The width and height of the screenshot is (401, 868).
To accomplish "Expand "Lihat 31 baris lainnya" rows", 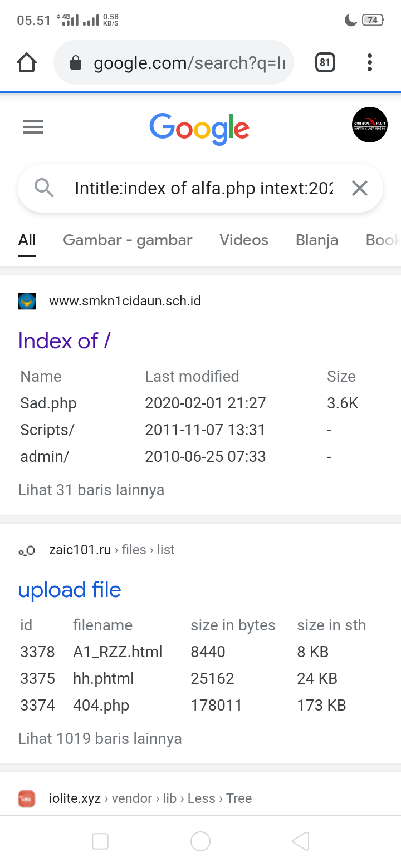I will point(91,490).
